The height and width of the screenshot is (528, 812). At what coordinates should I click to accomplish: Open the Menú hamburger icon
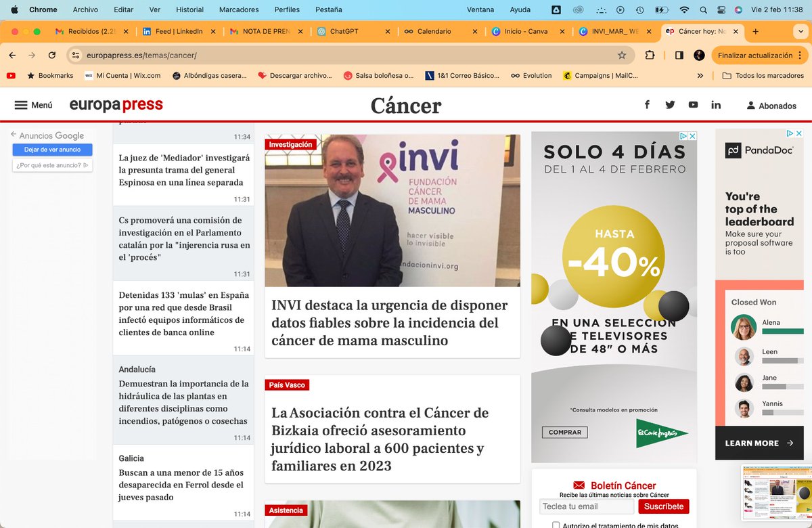pos(21,105)
